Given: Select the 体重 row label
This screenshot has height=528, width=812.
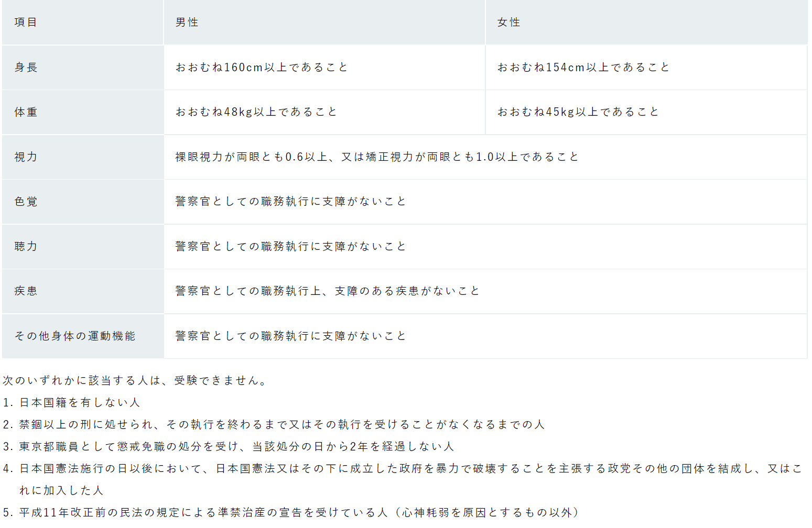Looking at the screenshot, I should pos(26,112).
